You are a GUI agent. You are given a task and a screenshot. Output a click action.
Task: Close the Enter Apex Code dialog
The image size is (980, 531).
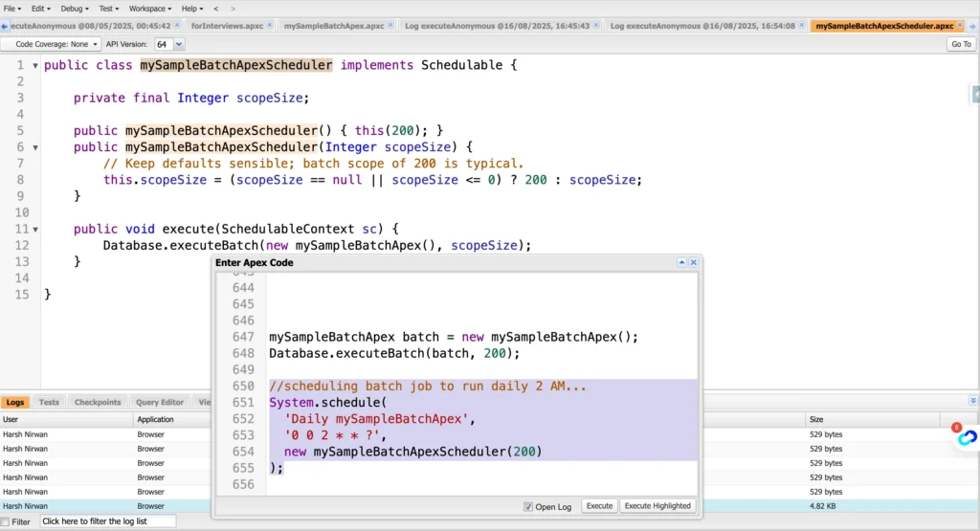693,262
